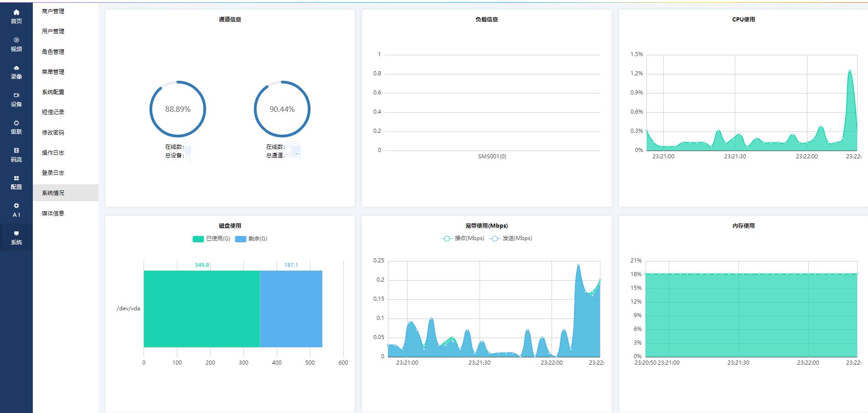Image resolution: width=868 pixels, height=413 pixels.
Task: Go to 角色管理 page
Action: pos(53,52)
